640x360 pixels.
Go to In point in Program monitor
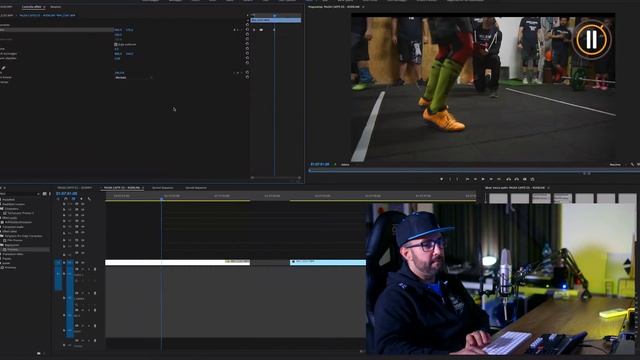(x=467, y=179)
